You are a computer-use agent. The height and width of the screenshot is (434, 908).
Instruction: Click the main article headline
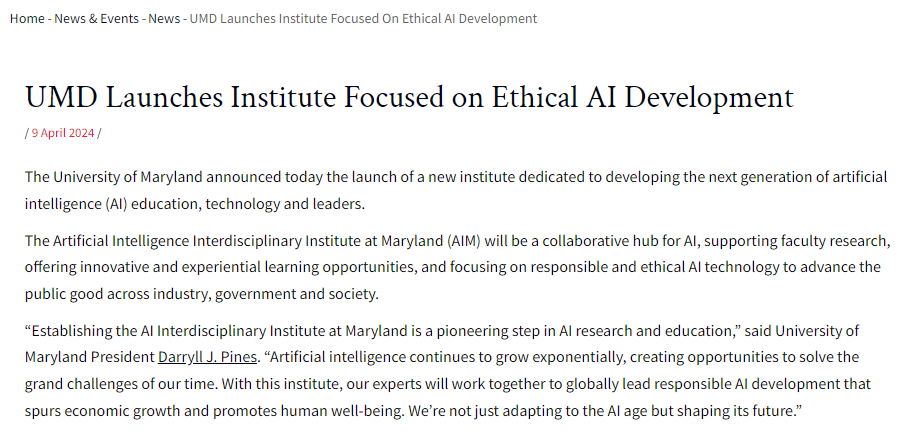pos(409,97)
